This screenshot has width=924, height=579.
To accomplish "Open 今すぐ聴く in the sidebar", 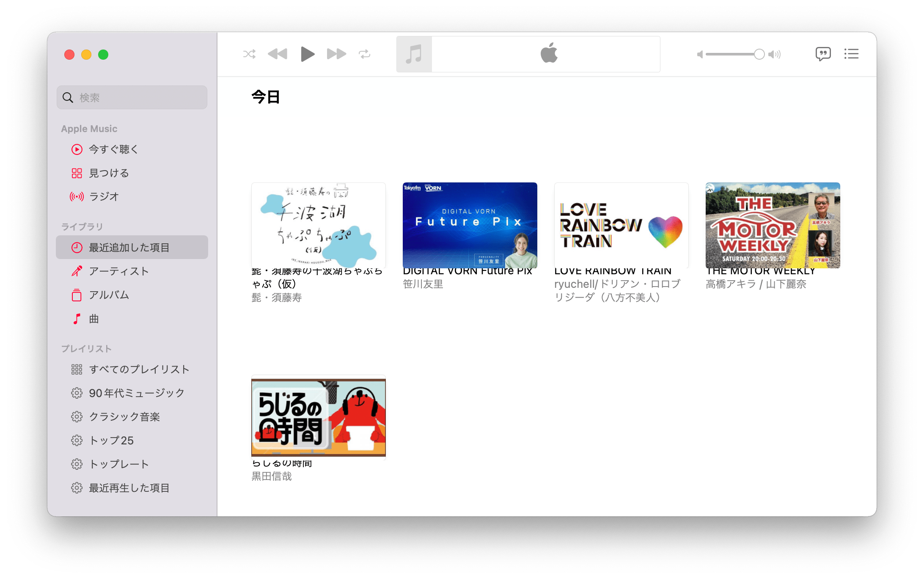I will pyautogui.click(x=113, y=149).
